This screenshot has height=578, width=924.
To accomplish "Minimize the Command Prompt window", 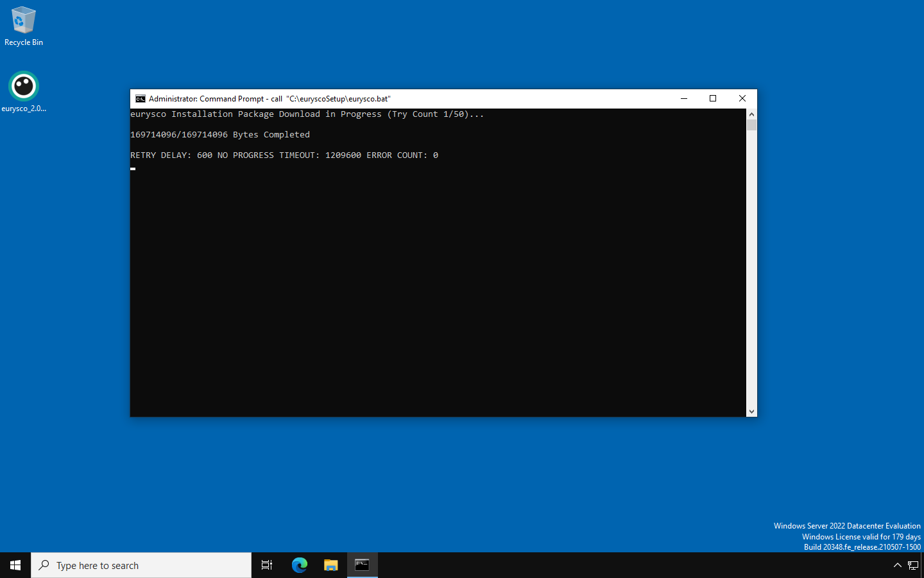I will 684,99.
